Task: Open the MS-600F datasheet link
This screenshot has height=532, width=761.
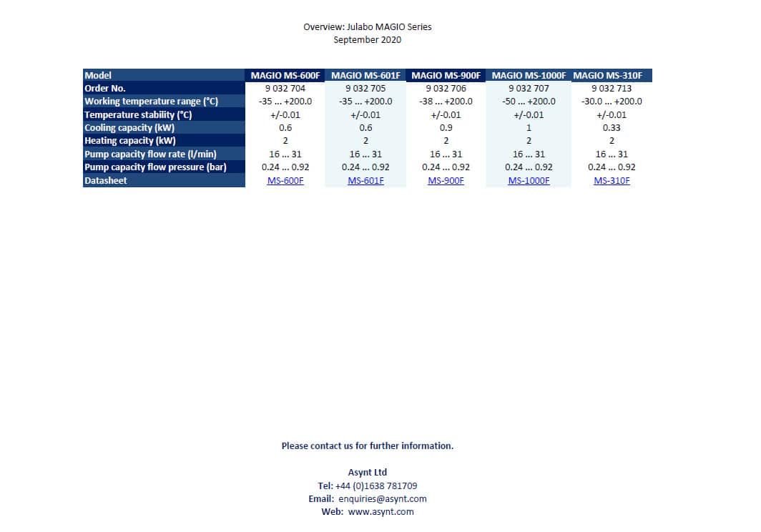Action: tap(285, 181)
